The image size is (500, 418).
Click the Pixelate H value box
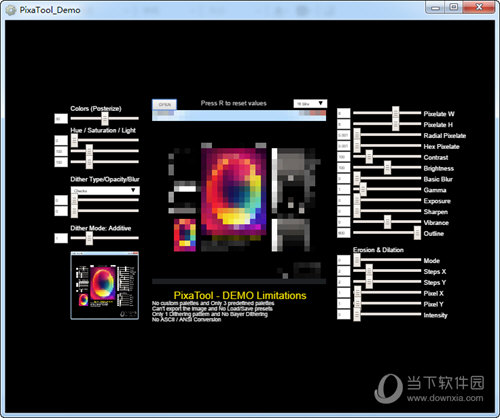click(344, 124)
